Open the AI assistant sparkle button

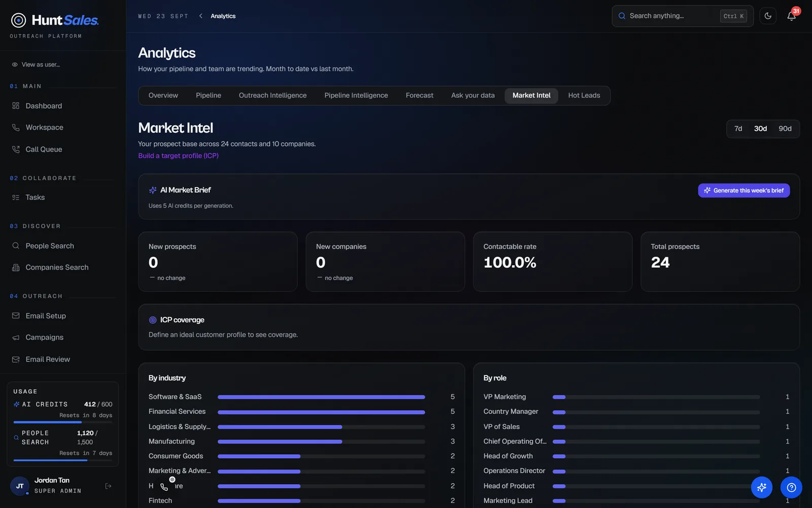point(762,488)
